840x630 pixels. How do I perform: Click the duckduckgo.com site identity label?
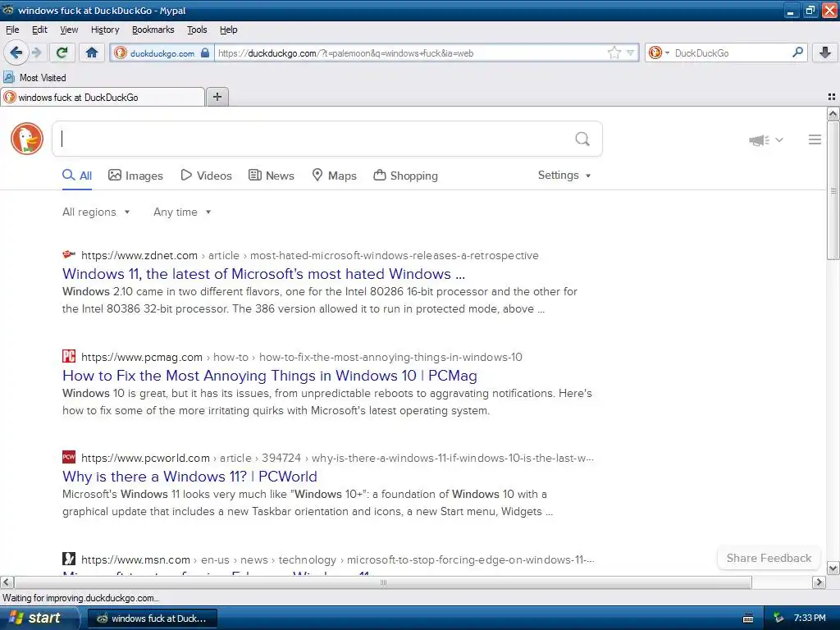[x=162, y=53]
